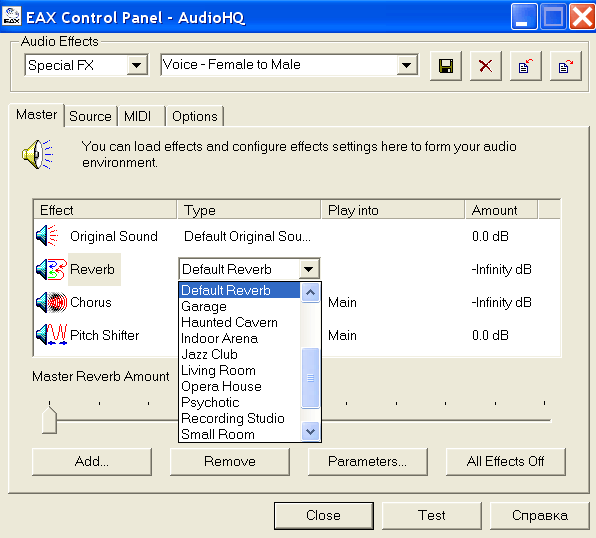Click the Master Reverb Amount slider thumb
This screenshot has height=538, width=596.
click(49, 420)
